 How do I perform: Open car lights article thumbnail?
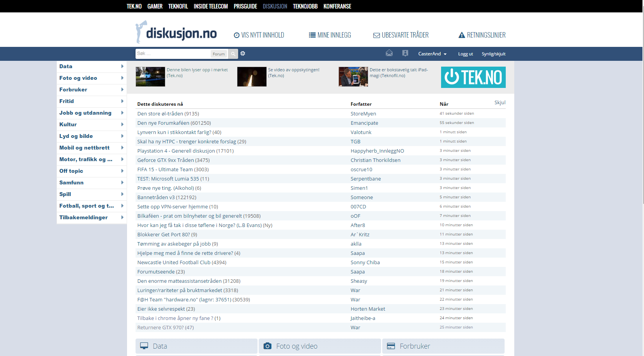click(150, 76)
